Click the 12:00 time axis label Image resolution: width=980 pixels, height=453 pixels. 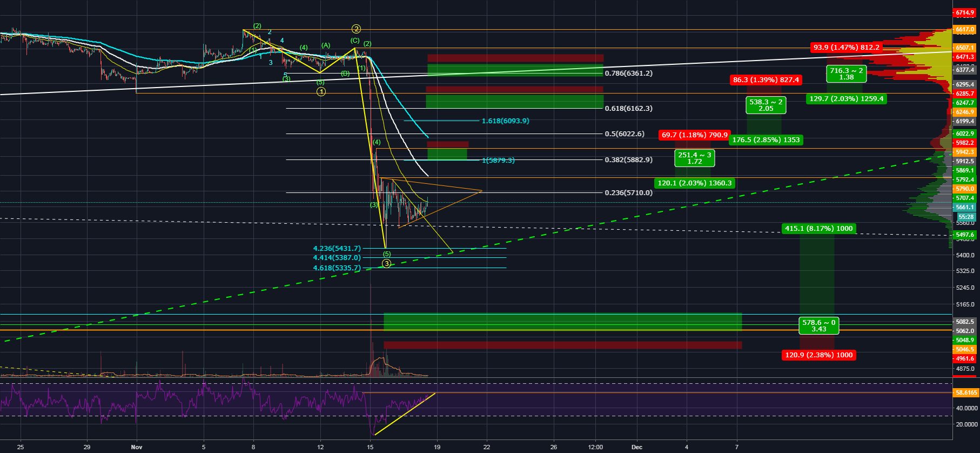pyautogui.click(x=595, y=447)
